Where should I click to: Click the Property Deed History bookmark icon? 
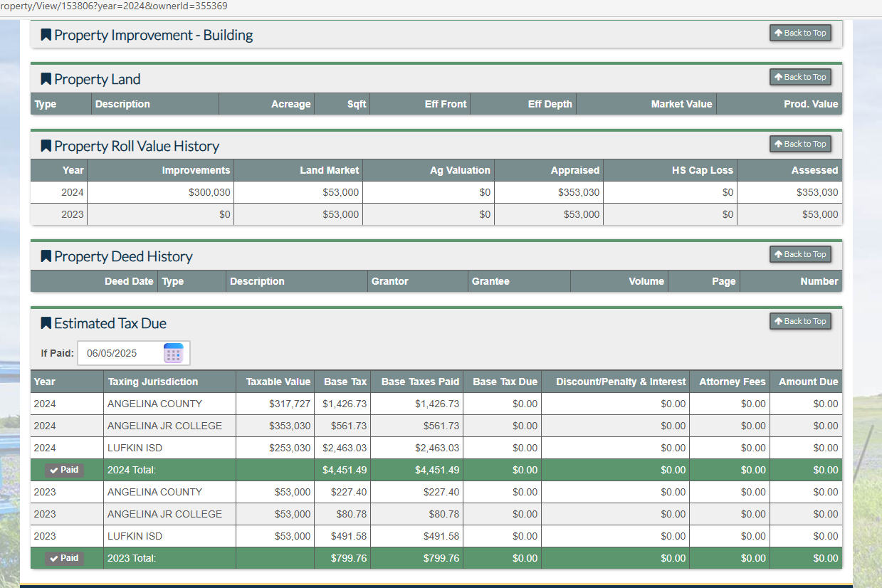point(46,256)
